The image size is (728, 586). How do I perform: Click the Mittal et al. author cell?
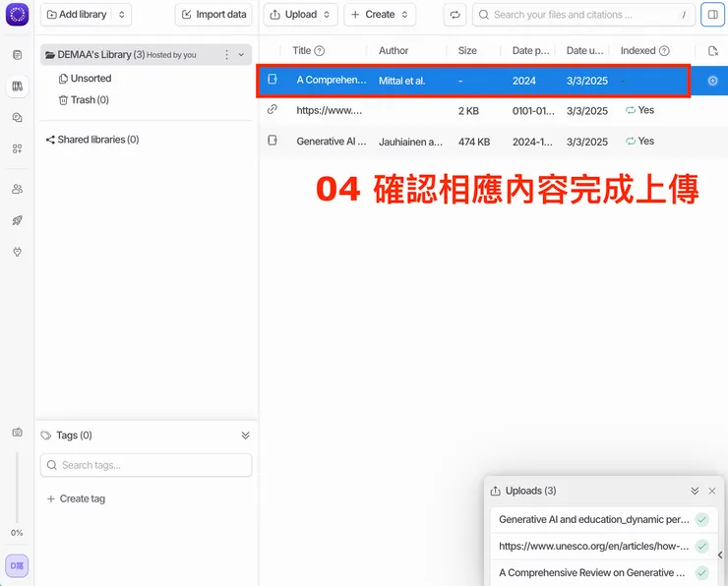point(401,81)
